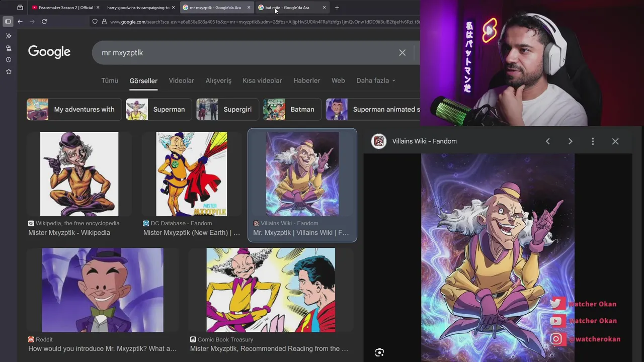The width and height of the screenshot is (644, 362).
Task: Open Villains Wiki - Fandom source in preview
Action: pyautogui.click(x=425, y=141)
